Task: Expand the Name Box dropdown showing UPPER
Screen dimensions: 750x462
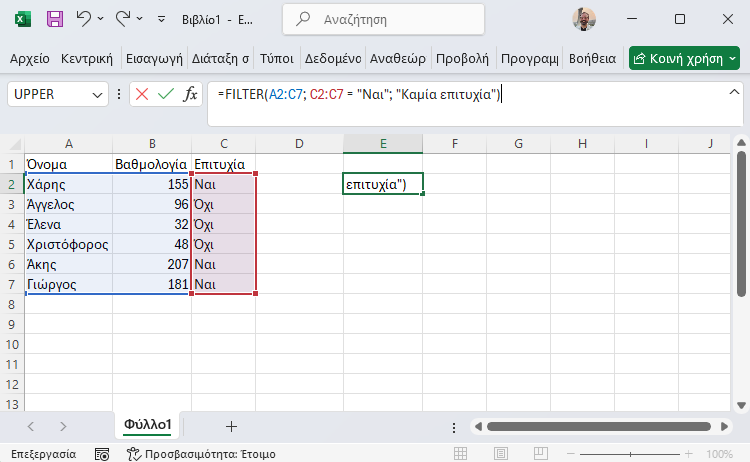Action: [x=97, y=95]
